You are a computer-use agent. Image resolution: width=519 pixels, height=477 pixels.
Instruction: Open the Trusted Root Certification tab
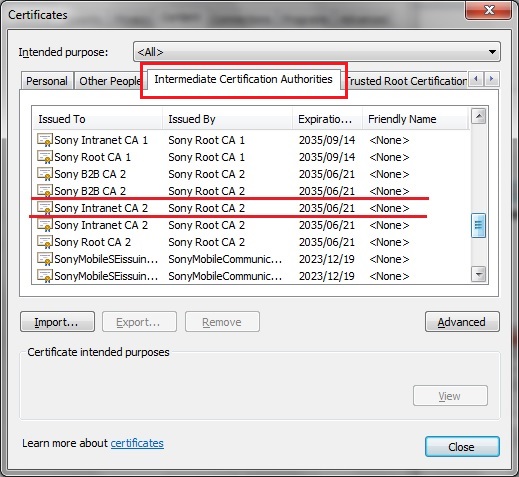point(406,81)
